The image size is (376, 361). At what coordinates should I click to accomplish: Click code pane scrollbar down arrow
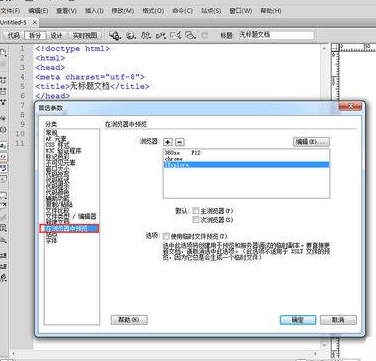point(324,345)
